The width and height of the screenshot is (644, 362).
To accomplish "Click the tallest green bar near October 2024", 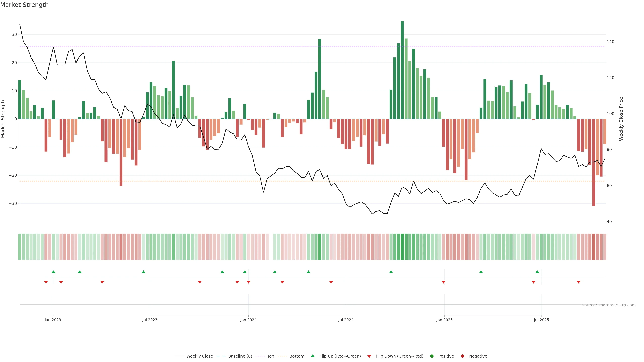I will 402,70.
